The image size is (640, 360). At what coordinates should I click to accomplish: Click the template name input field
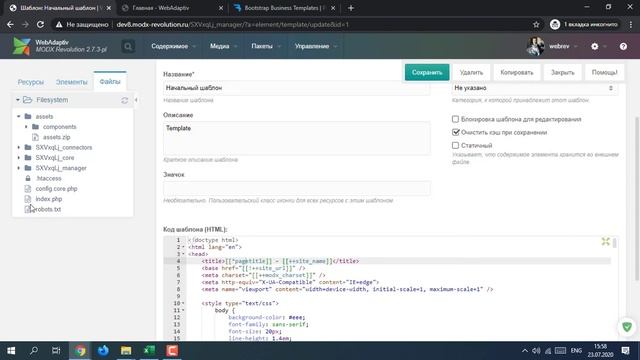pyautogui.click(x=296, y=88)
